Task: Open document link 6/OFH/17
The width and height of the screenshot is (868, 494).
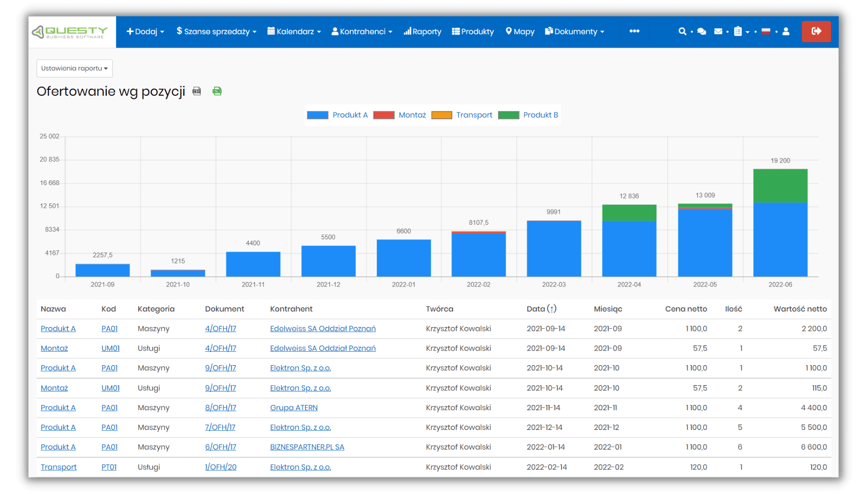Action: point(221,447)
